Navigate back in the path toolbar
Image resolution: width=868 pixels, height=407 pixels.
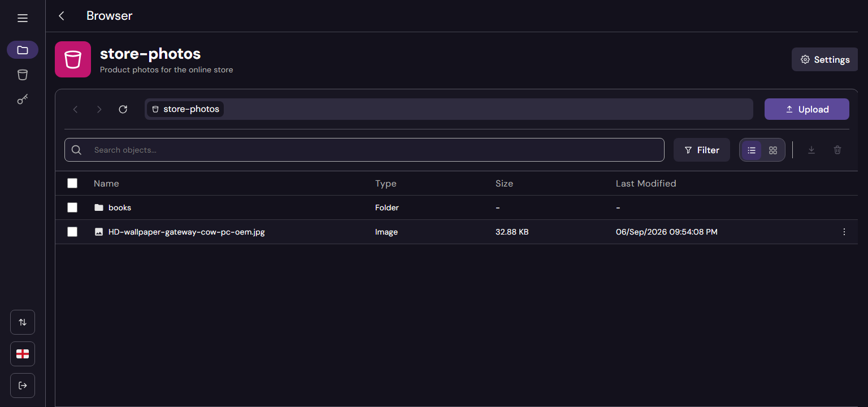(75, 109)
